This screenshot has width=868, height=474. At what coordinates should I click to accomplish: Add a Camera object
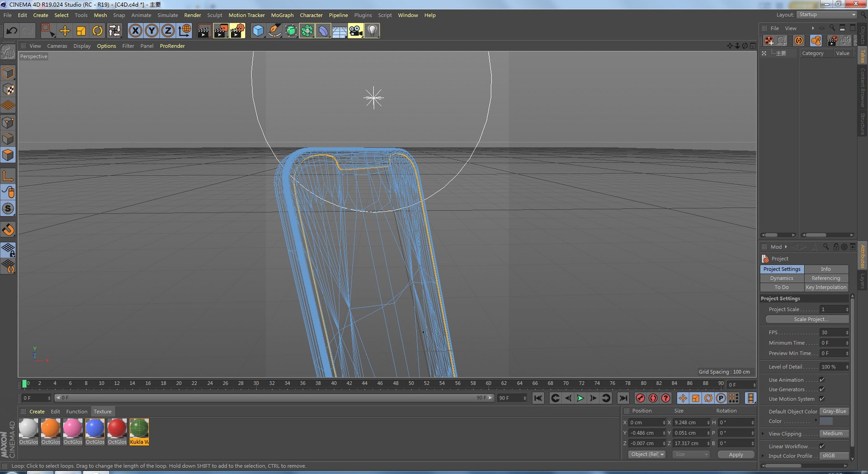[x=356, y=31]
